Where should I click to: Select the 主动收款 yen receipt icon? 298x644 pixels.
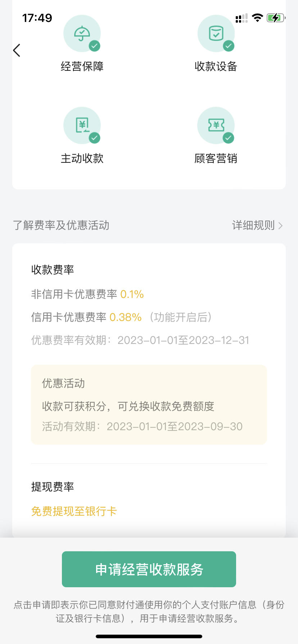point(82,125)
